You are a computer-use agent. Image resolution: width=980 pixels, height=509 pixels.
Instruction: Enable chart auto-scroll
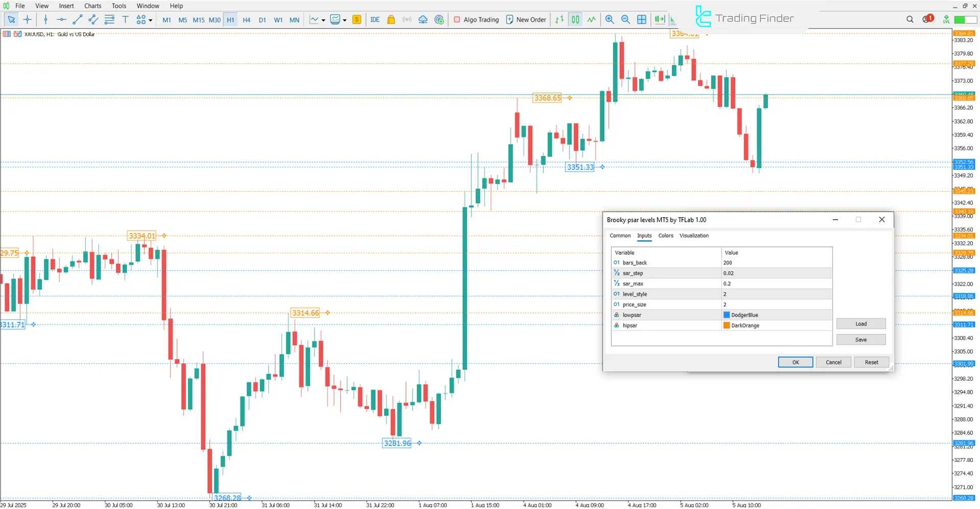tap(659, 19)
